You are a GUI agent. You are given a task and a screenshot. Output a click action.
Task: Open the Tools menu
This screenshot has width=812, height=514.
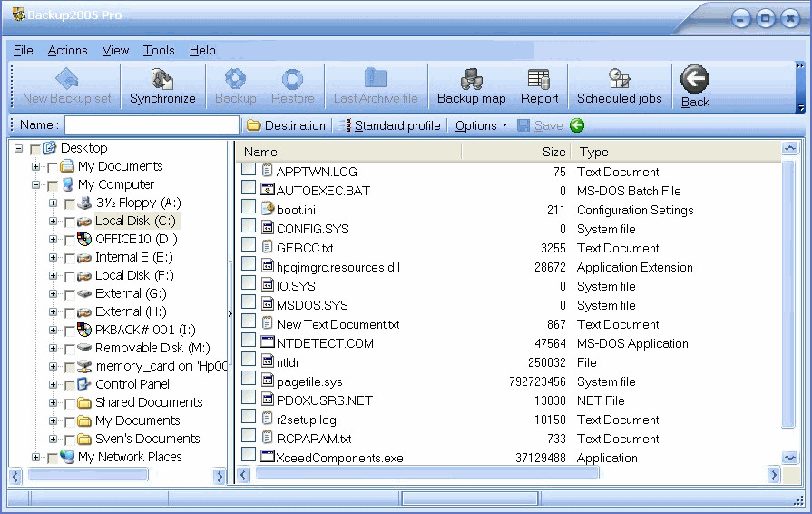[x=159, y=50]
